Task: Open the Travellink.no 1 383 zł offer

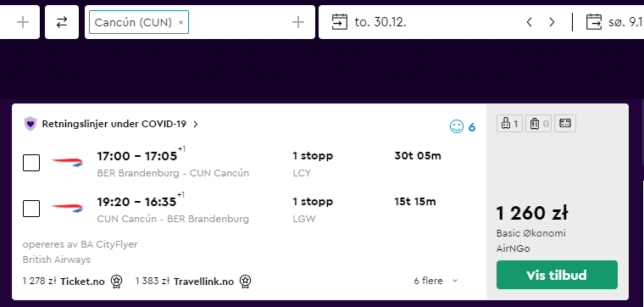Action: pyautogui.click(x=193, y=282)
